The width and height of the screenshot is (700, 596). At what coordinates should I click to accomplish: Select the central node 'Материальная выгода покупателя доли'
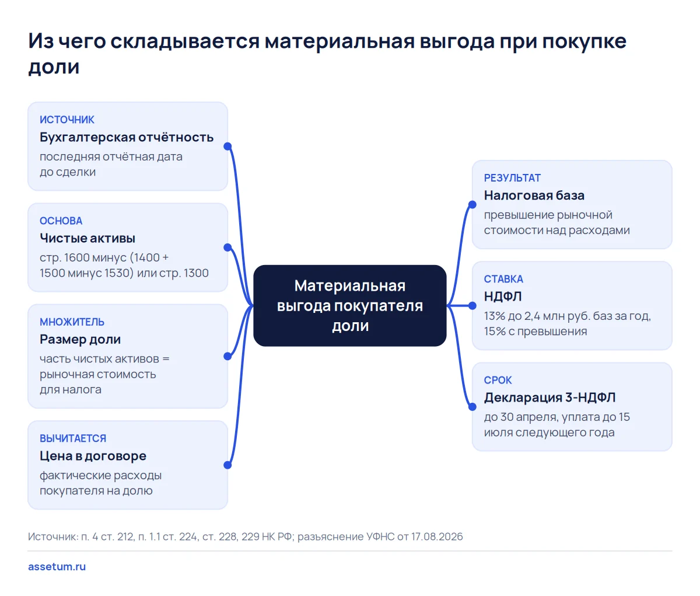click(350, 305)
